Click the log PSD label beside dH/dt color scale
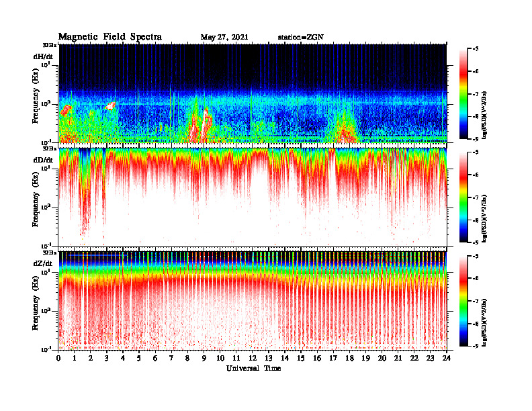Image resolution: width=532 pixels, height=411 pixels. 485,116
